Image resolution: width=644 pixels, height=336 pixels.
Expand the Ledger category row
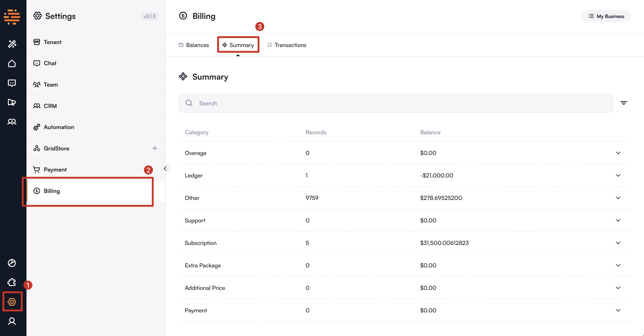coord(618,175)
